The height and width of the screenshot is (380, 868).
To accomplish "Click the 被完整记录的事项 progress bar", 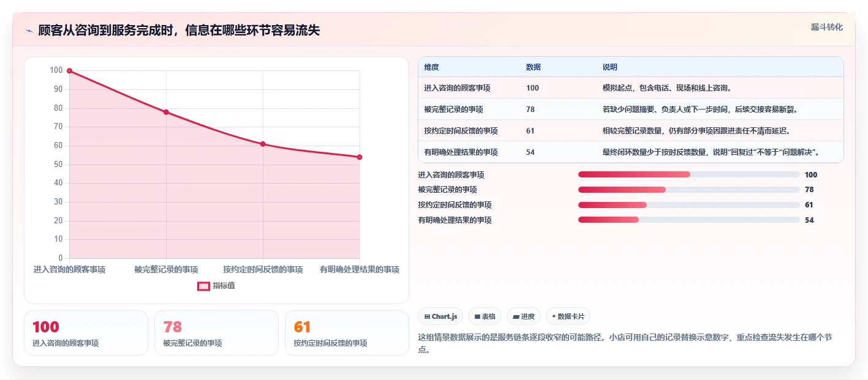I will point(689,190).
